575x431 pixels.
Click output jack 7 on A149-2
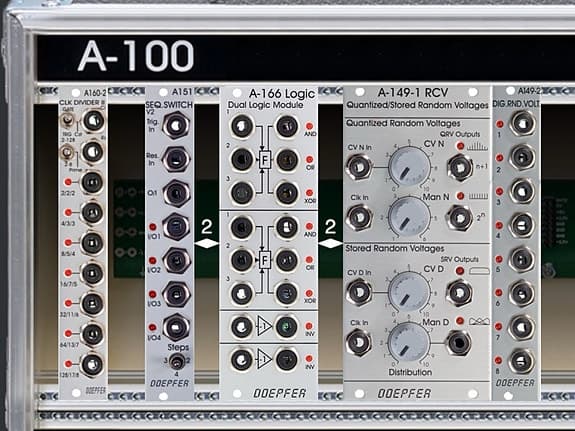(x=522, y=327)
